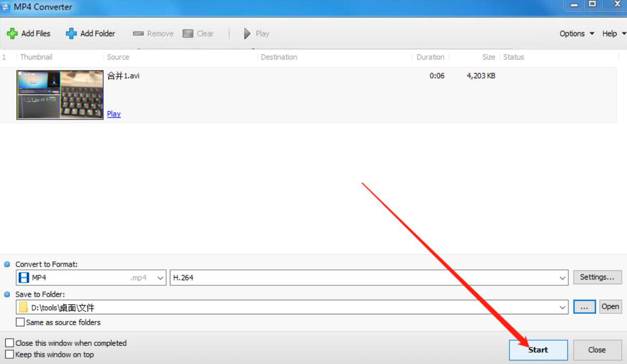The image size is (627, 364).
Task: Click the blue dot beside Save to Folder
Action: (x=7, y=294)
